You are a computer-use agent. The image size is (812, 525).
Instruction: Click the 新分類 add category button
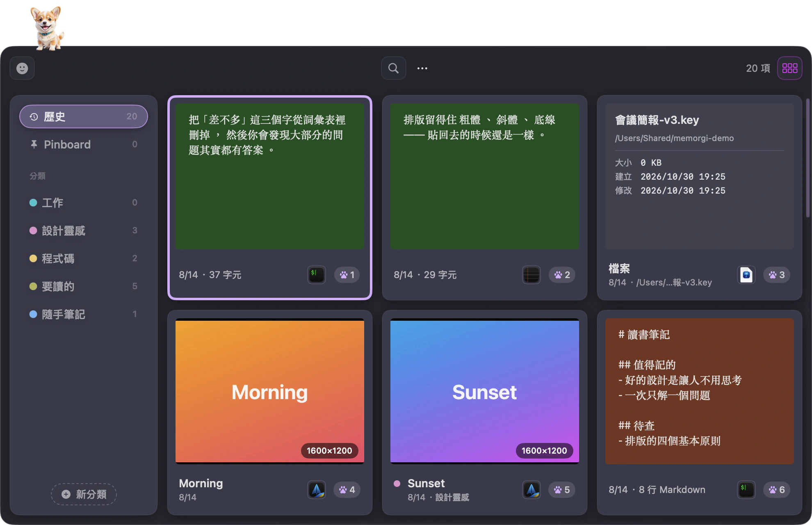pos(84,494)
